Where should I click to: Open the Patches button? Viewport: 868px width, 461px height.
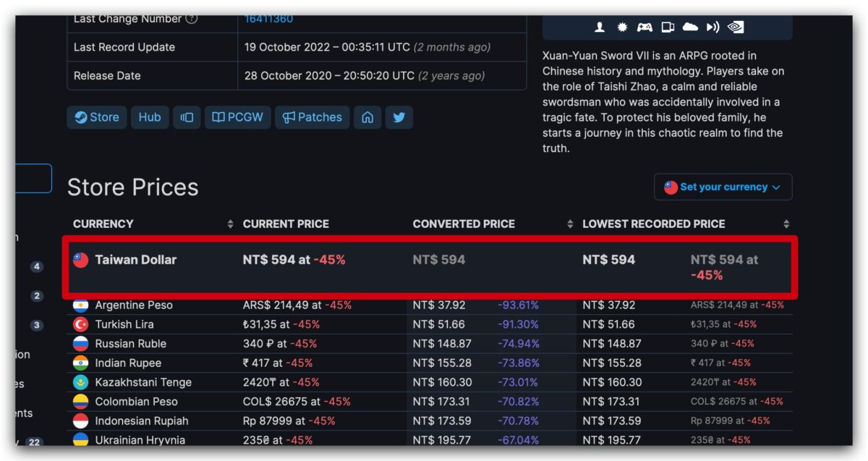click(312, 117)
